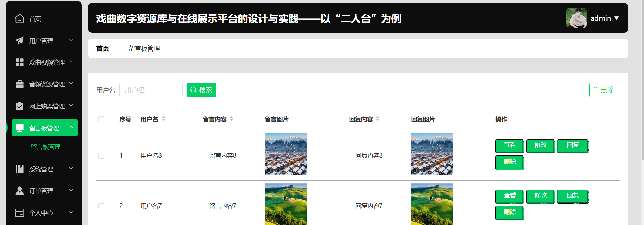The height and width of the screenshot is (225, 644).
Task: Sort the 用户名 column
Action: click(163, 119)
